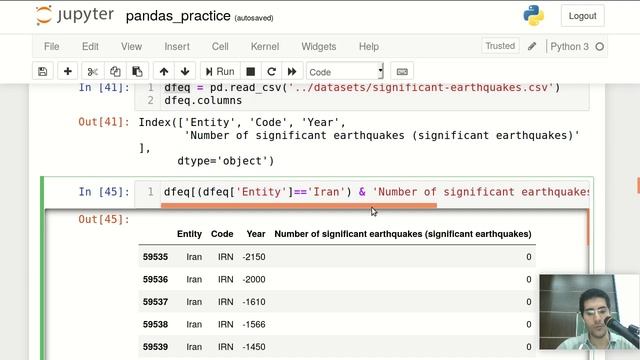Cut selected cells with scissors icon
The height and width of the screenshot is (360, 640).
point(93,72)
